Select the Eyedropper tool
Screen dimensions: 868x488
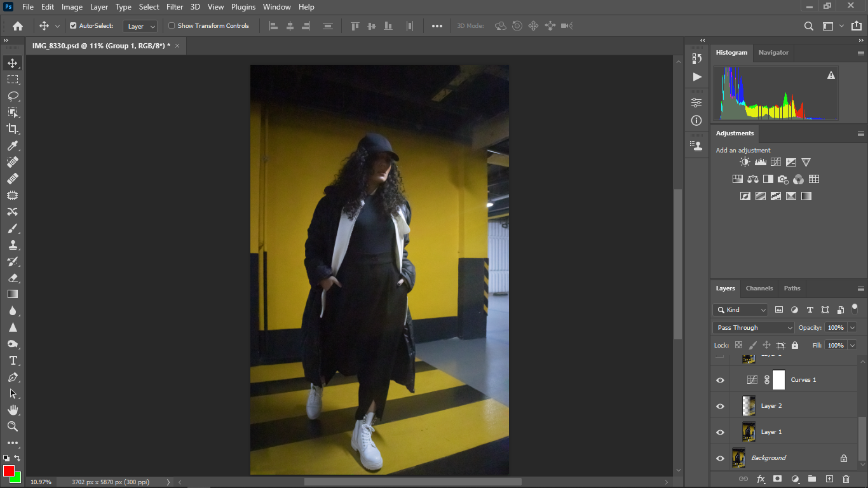point(13,146)
